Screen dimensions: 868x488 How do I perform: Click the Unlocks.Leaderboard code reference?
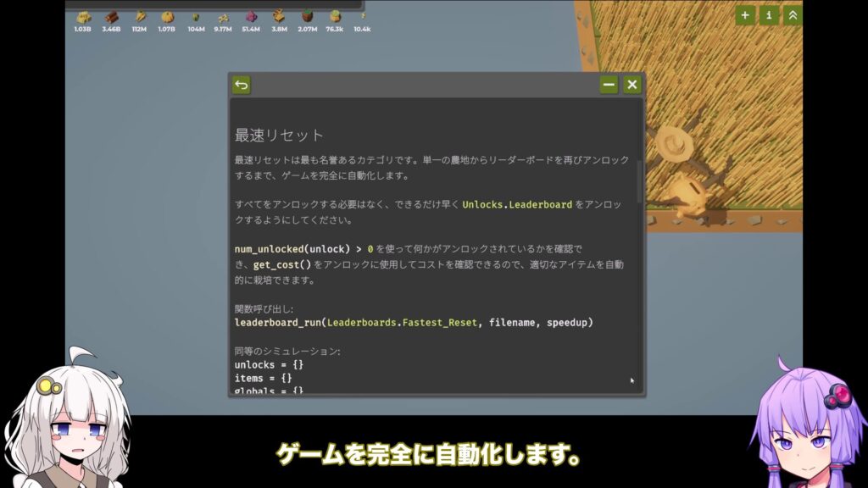pyautogui.click(x=518, y=205)
